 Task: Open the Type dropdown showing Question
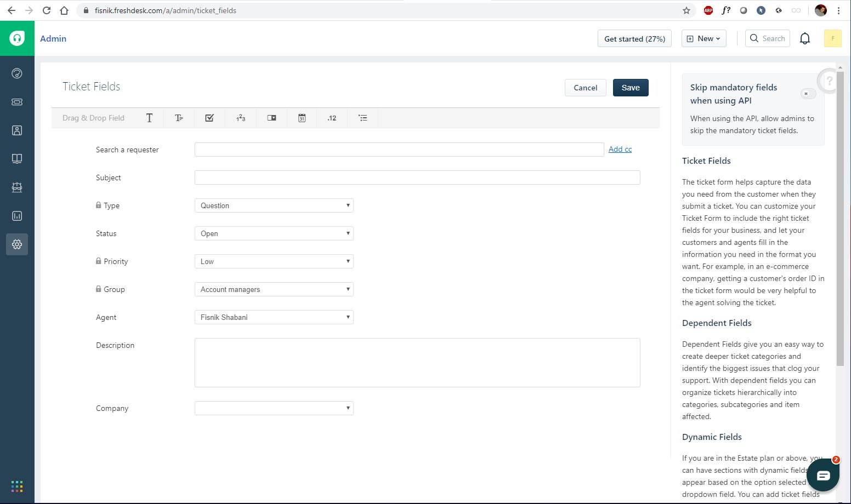click(274, 205)
